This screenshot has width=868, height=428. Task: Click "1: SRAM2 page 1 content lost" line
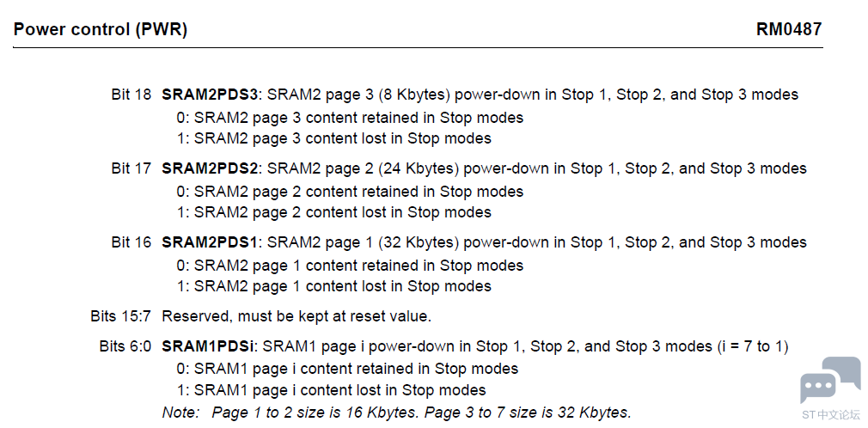pos(333,286)
